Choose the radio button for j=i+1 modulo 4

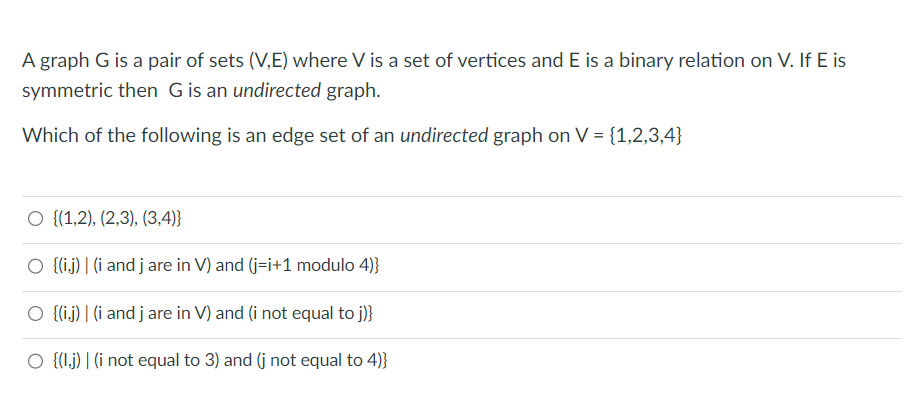pos(35,267)
